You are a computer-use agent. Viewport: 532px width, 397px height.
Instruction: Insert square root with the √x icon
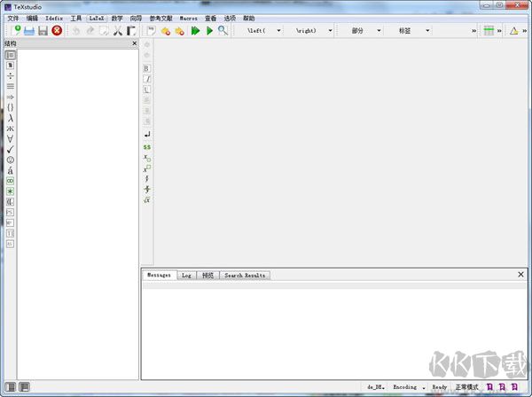(147, 200)
